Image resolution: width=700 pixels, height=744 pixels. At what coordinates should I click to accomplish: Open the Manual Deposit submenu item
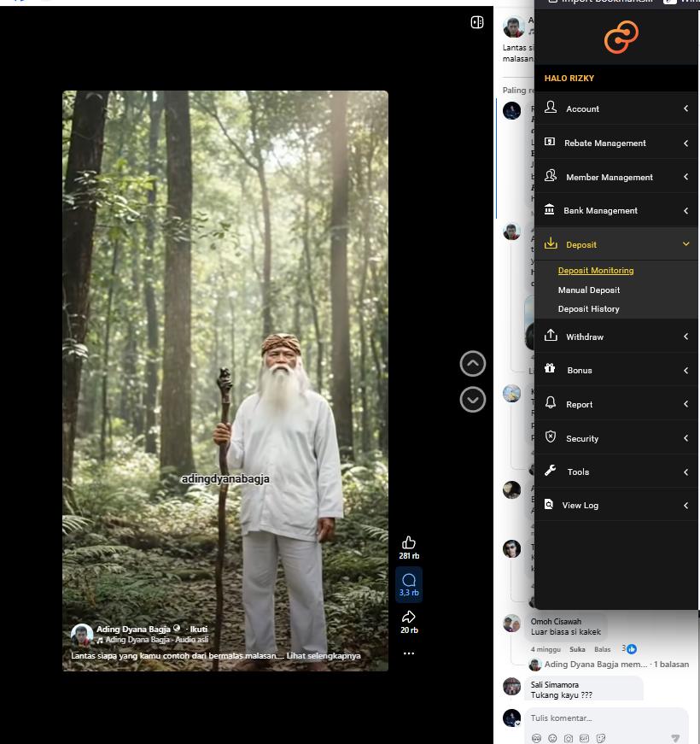point(589,290)
